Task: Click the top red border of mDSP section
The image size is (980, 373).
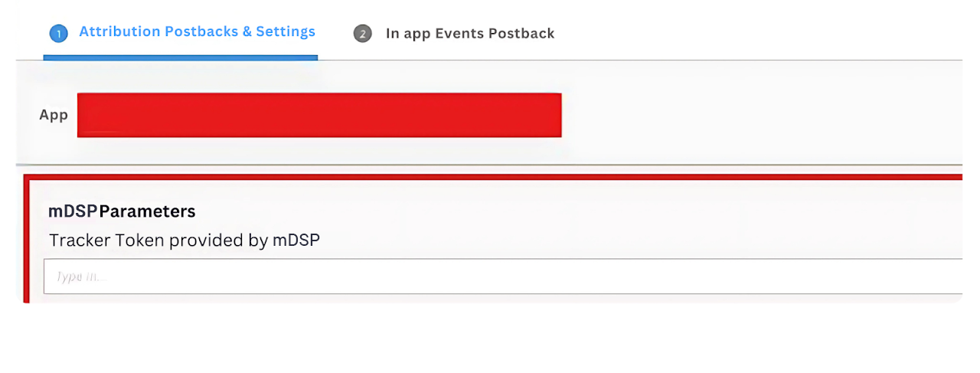Action: coord(490,177)
